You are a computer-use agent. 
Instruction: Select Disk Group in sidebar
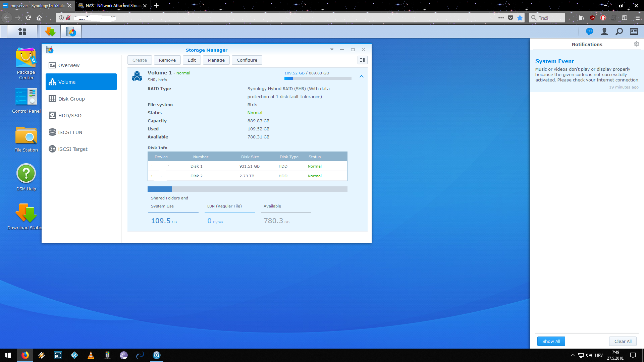pyautogui.click(x=71, y=99)
